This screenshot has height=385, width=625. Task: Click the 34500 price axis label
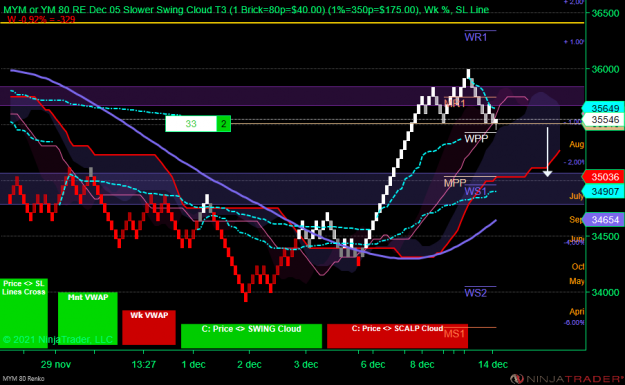(x=605, y=236)
